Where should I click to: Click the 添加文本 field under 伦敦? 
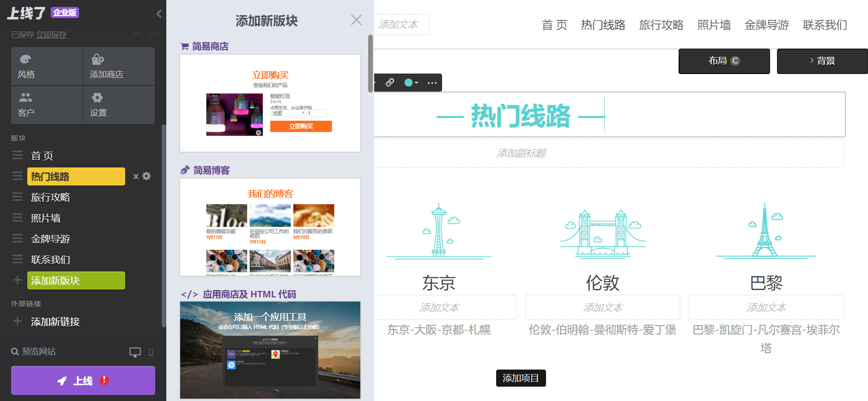point(602,308)
